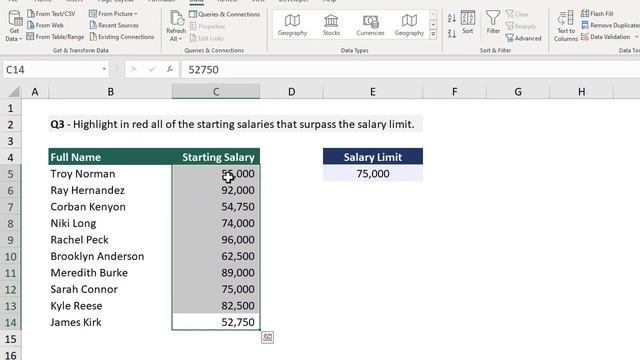Select the first Geography data type
This screenshot has width=640, height=360.
[x=292, y=25]
